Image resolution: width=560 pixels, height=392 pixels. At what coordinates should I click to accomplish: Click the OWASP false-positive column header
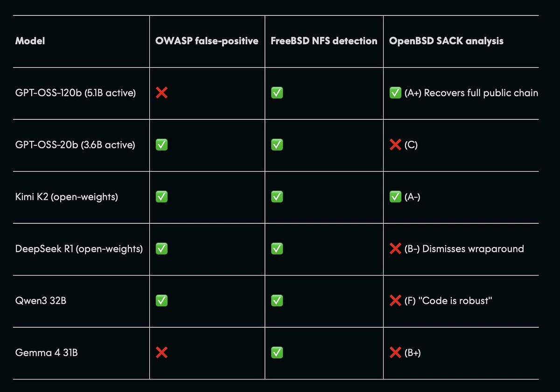coord(207,41)
